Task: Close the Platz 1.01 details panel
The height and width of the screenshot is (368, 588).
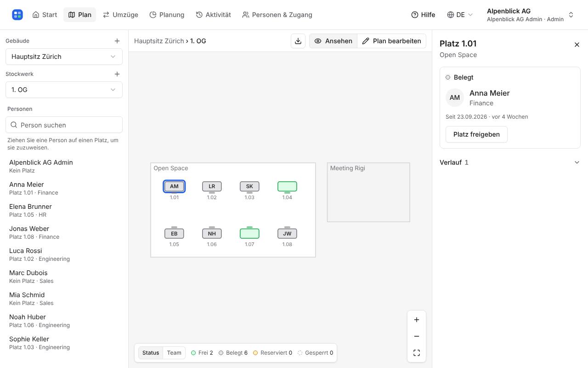Action: point(577,45)
